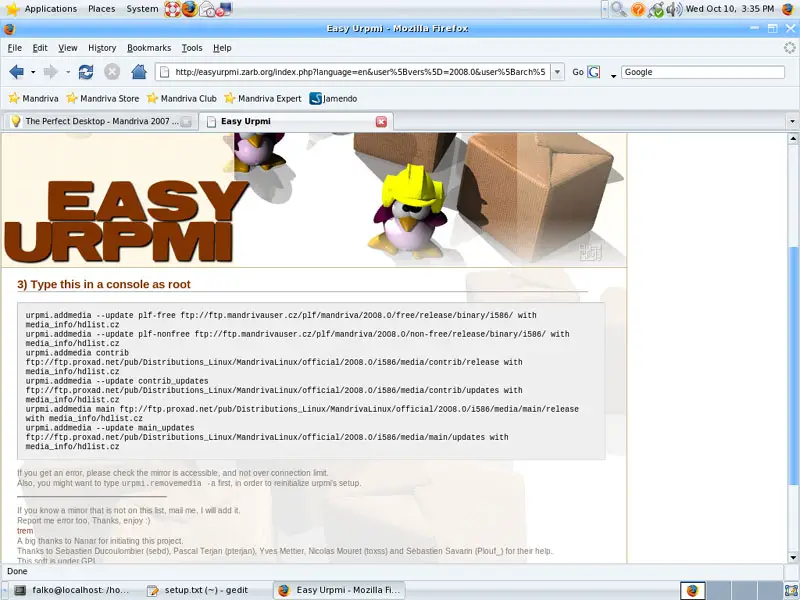
Task: Open the Help menu
Action: click(x=222, y=48)
